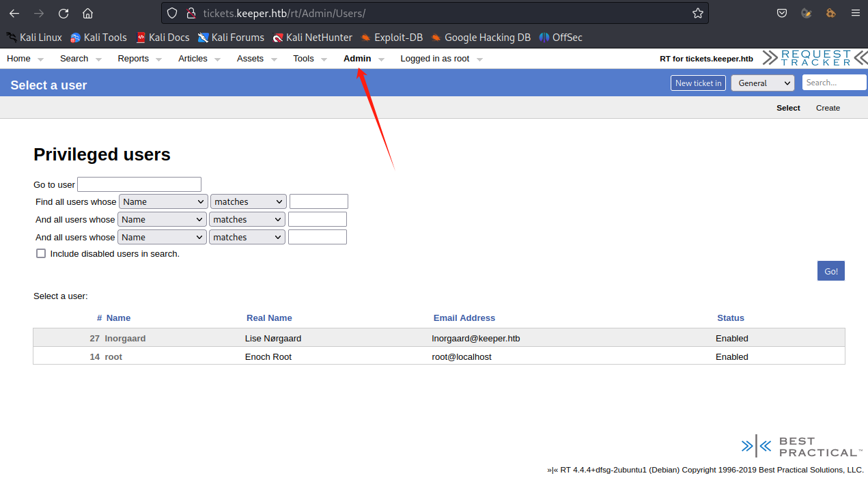868x493 pixels.
Task: Enable Include disabled users in search
Action: (x=41, y=253)
